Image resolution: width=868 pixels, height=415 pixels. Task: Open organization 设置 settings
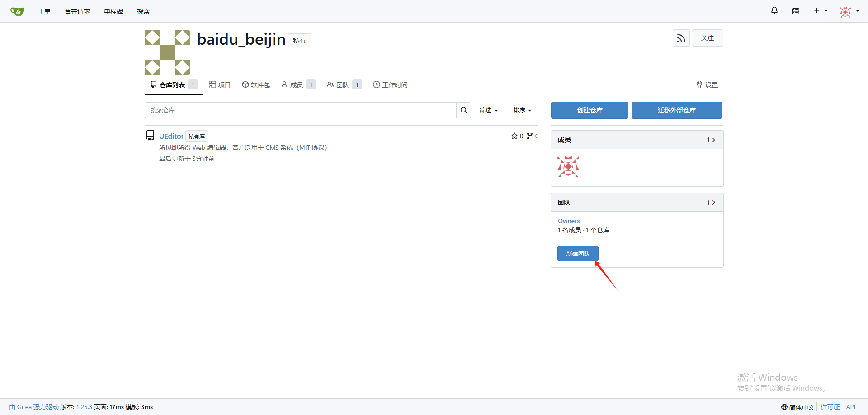click(x=707, y=85)
